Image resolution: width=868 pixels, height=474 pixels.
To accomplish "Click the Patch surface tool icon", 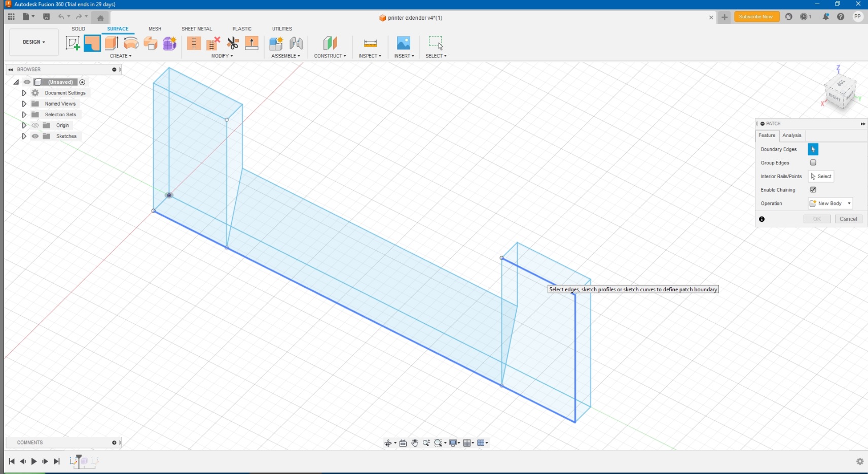I will pos(92,43).
